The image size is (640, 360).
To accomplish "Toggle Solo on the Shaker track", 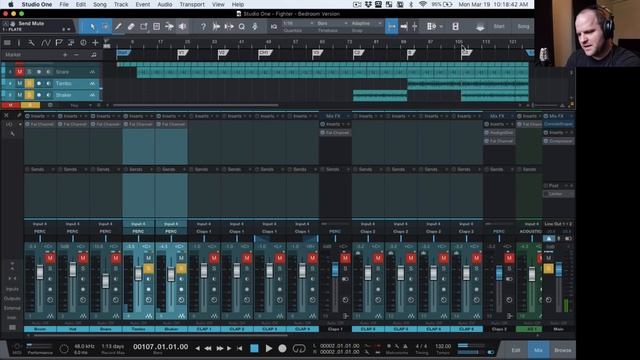I will click(x=29, y=95).
